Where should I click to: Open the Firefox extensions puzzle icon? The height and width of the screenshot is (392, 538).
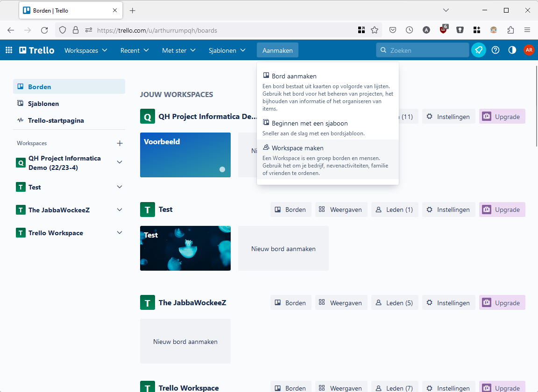[x=510, y=30]
